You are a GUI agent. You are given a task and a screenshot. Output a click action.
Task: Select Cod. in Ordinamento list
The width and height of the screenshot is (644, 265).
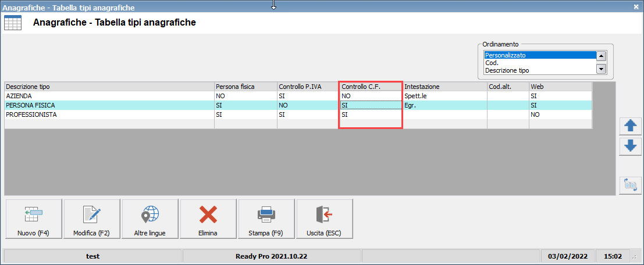click(540, 63)
